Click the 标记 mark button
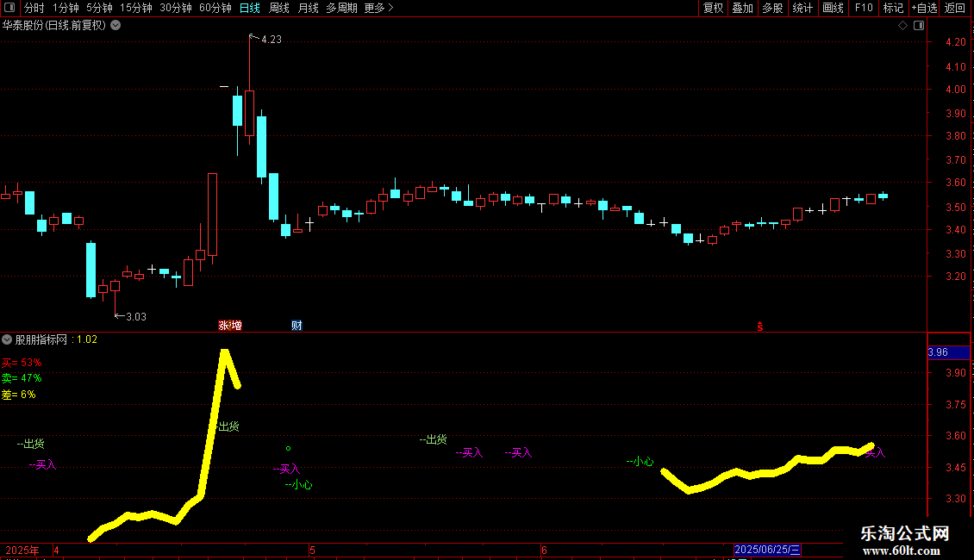Screen dimensions: 974x560 pyautogui.click(x=893, y=8)
